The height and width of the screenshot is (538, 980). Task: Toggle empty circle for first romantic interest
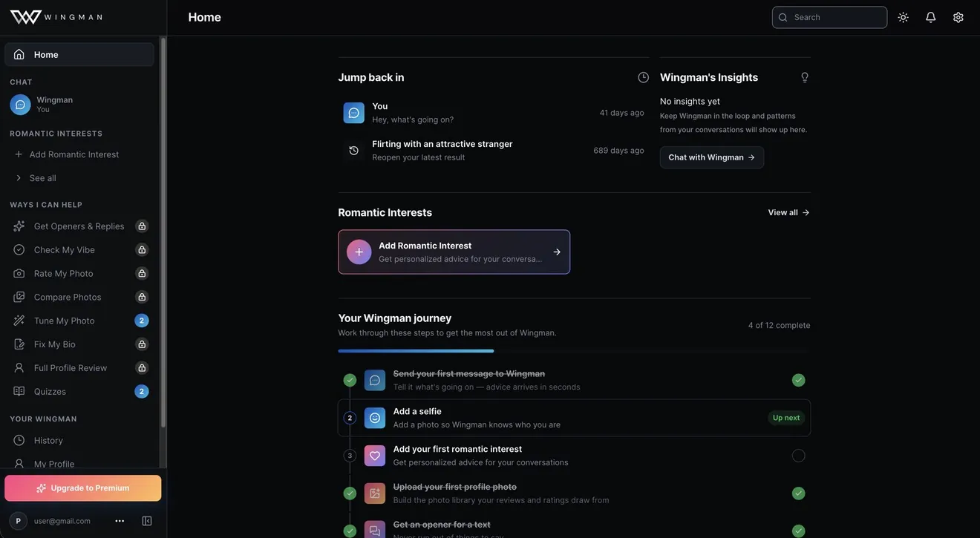tap(799, 456)
